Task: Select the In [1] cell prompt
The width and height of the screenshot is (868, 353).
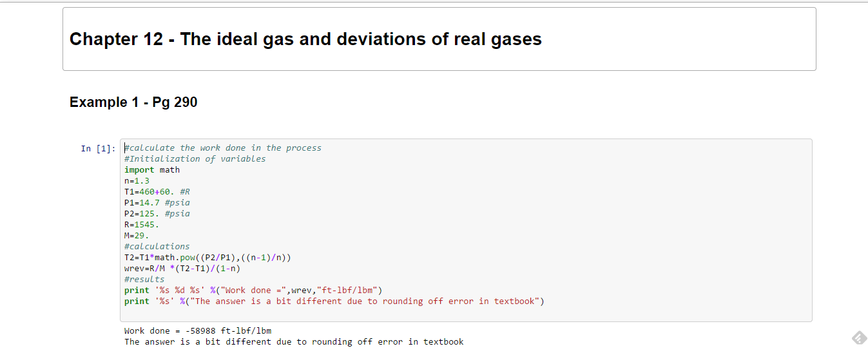Action: (99, 149)
